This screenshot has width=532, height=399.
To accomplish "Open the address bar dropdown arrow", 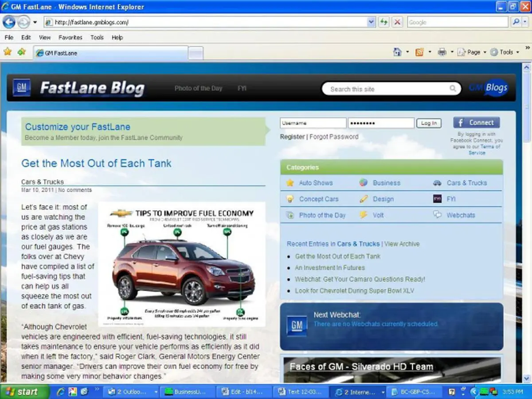I will tap(371, 22).
